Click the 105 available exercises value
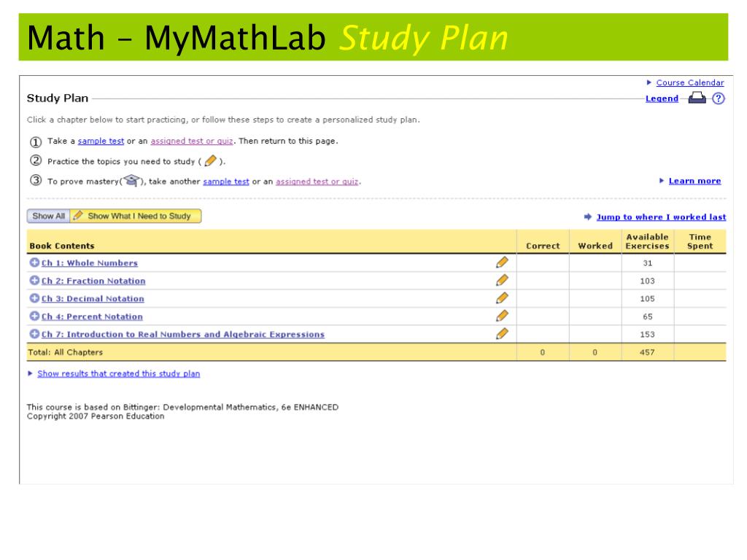The width and height of the screenshot is (747, 560). [648, 298]
